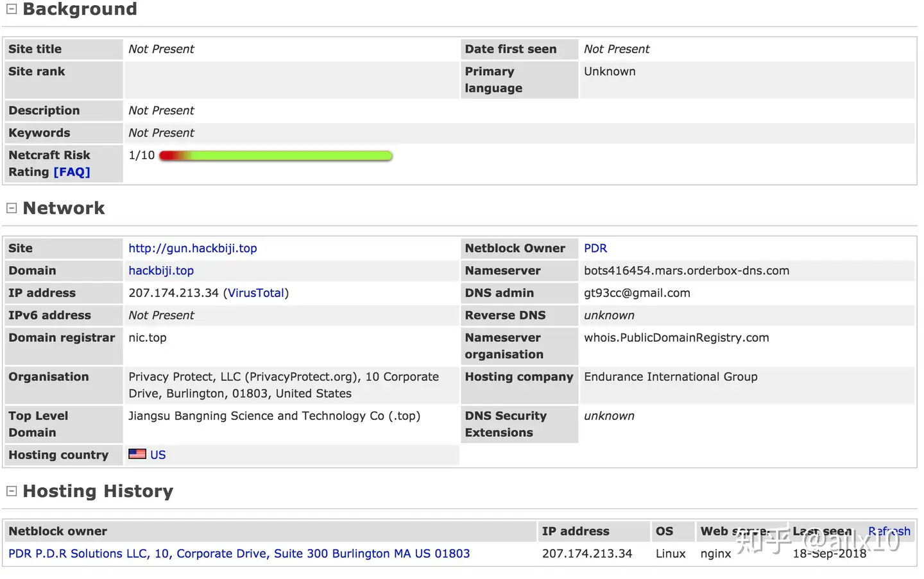The height and width of the screenshot is (579, 924).
Task: Click the Refresh link in Hosting History
Action: point(889,531)
